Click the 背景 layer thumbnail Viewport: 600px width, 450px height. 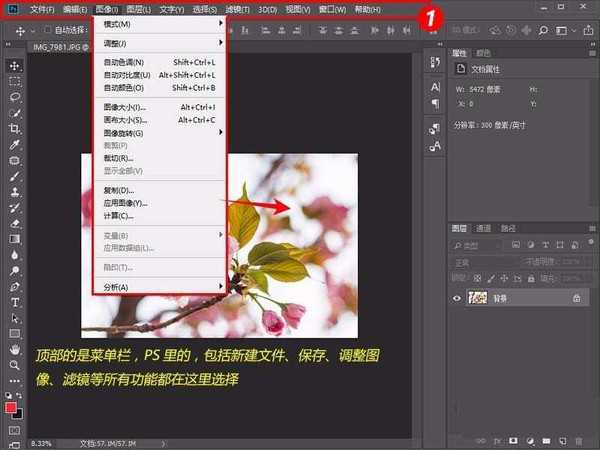click(478, 298)
